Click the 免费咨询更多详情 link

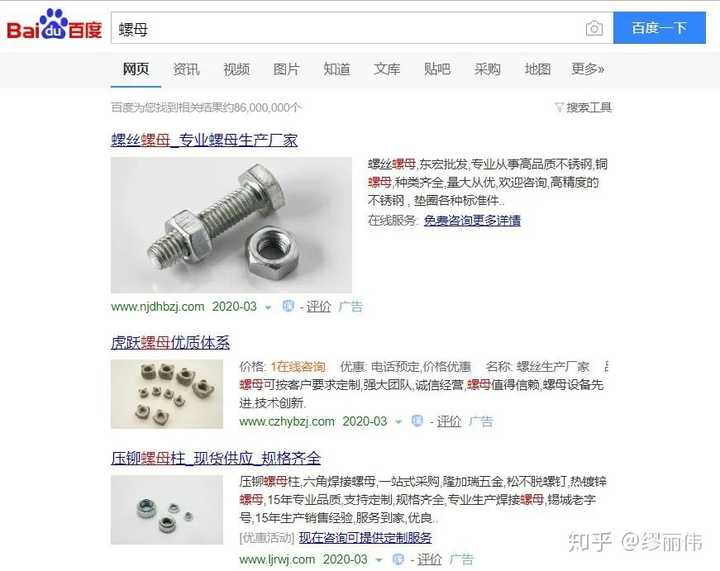tap(472, 220)
